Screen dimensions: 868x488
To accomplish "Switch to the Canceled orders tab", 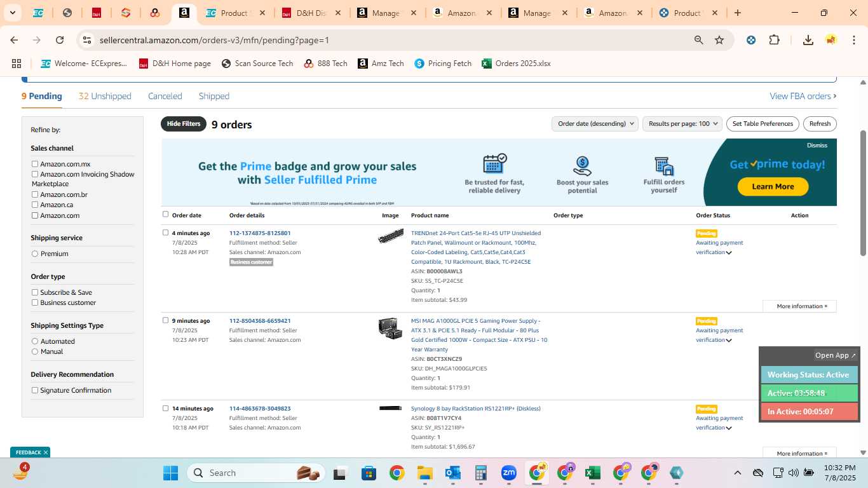I will [165, 96].
